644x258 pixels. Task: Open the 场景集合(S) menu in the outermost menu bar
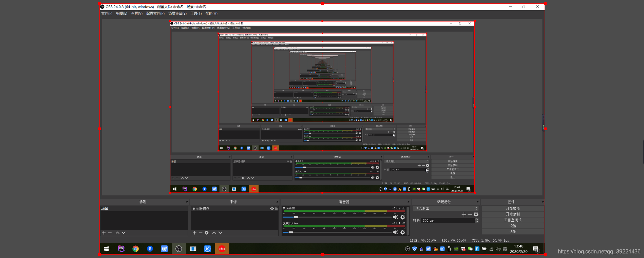tap(177, 14)
